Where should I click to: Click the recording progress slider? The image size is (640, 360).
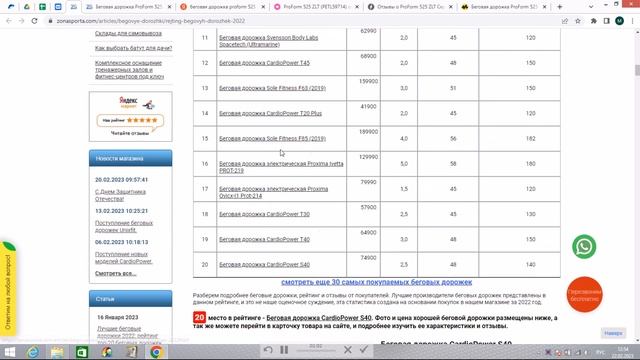tap(316, 351)
